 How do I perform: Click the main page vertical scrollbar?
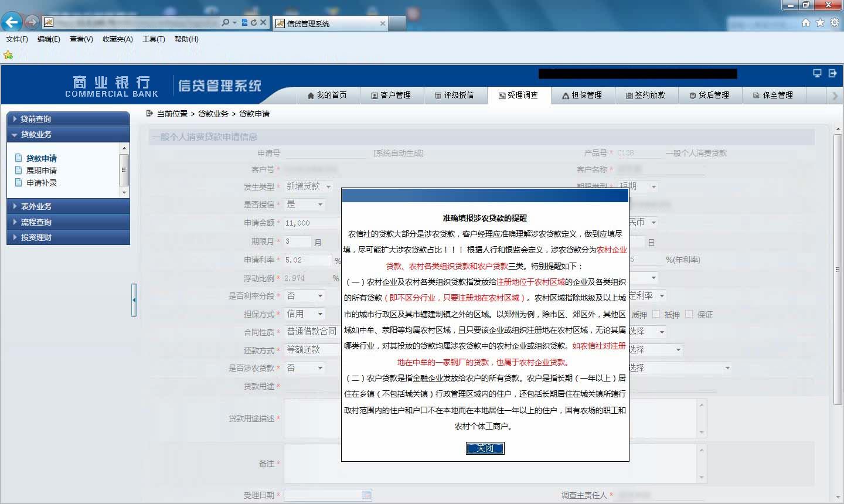(x=838, y=270)
